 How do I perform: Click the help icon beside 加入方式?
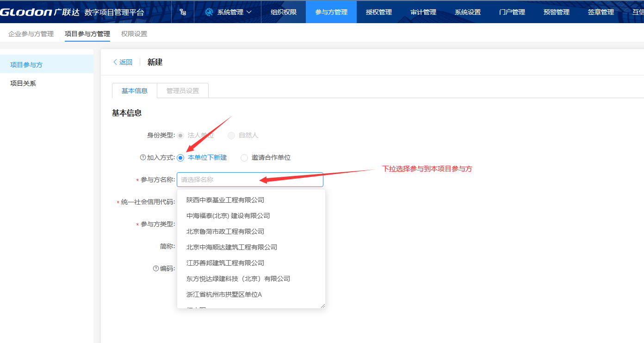143,157
